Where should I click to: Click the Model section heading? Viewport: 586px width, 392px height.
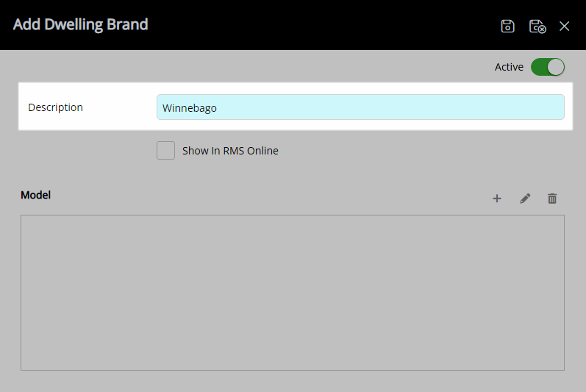pyautogui.click(x=35, y=195)
